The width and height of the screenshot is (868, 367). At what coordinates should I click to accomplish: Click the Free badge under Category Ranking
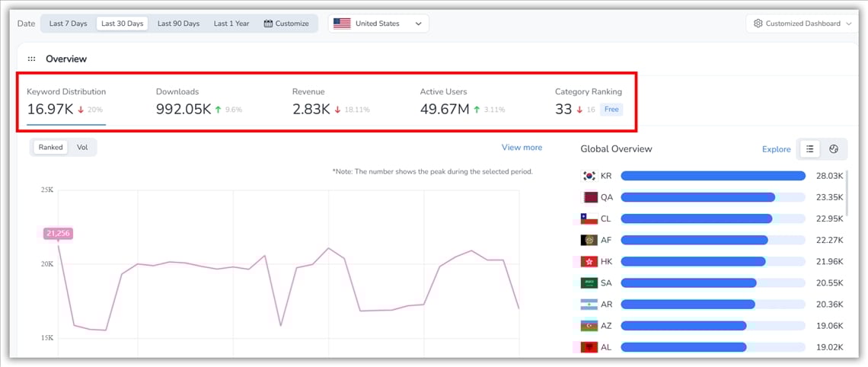tap(611, 110)
